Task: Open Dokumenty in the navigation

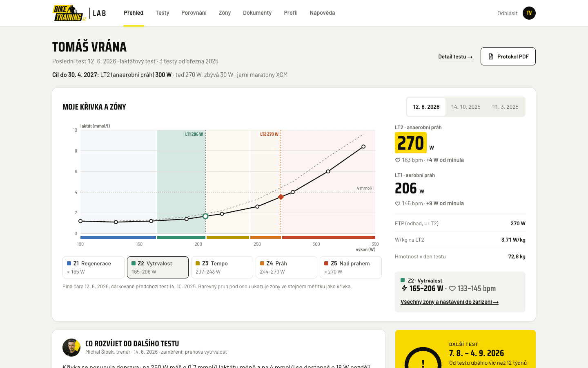Action: [x=257, y=13]
